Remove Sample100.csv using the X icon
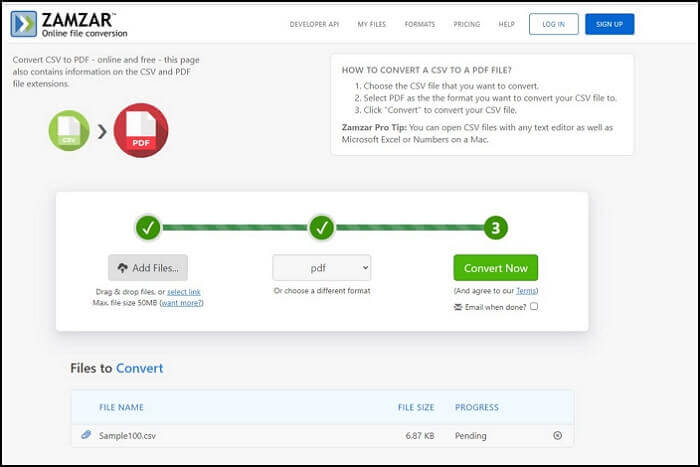700x467 pixels. [557, 435]
